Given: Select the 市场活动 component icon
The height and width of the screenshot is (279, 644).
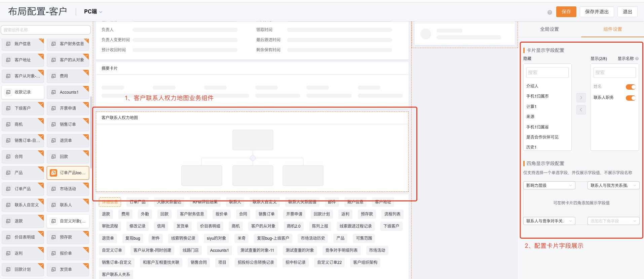Looking at the screenshot, I should 53,189.
